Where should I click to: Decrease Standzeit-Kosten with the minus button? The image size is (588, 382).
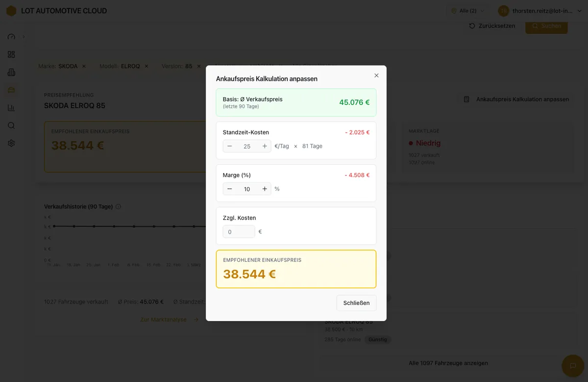230,146
